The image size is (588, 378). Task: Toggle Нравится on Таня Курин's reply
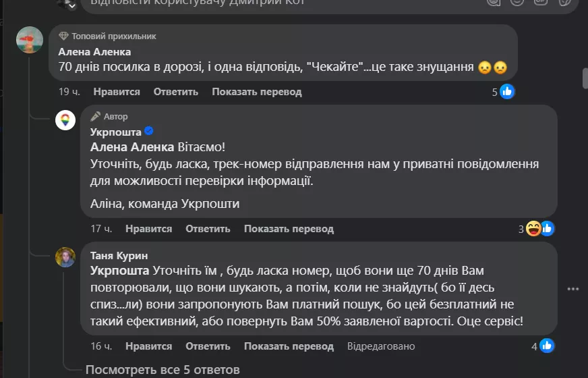(x=148, y=346)
